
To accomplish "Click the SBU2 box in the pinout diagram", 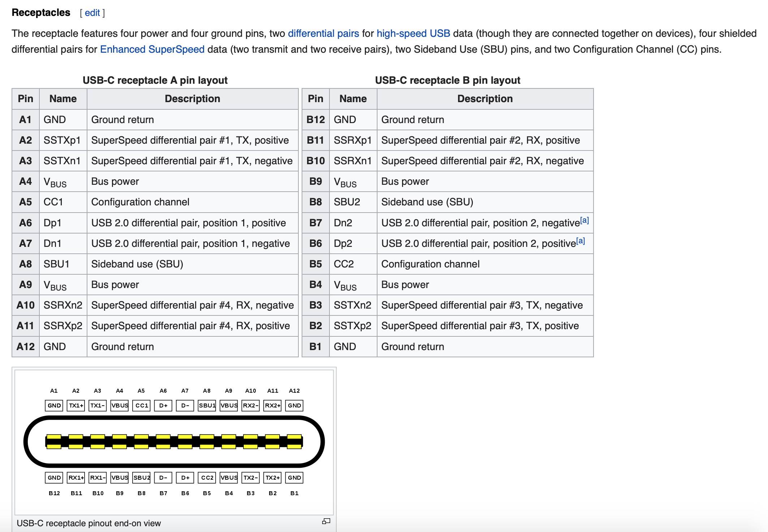I will point(141,478).
